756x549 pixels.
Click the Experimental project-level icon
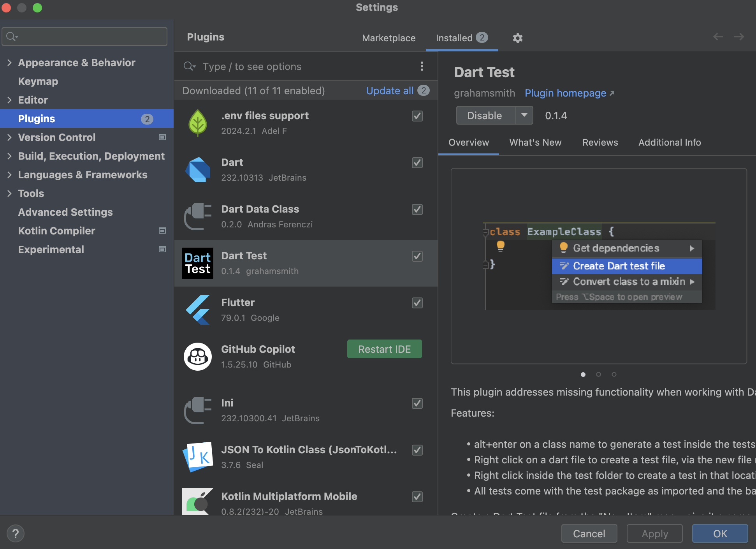click(x=162, y=249)
